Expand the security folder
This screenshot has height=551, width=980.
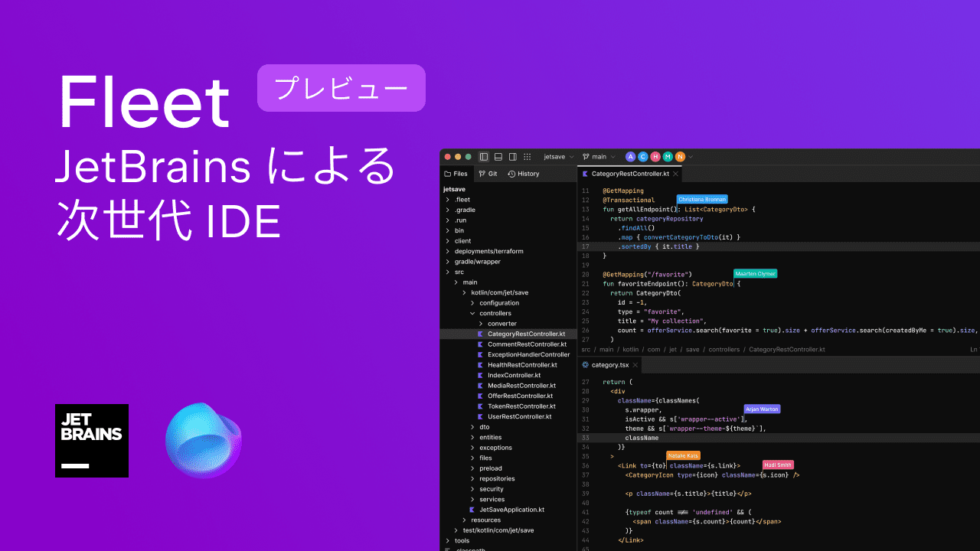(x=473, y=489)
